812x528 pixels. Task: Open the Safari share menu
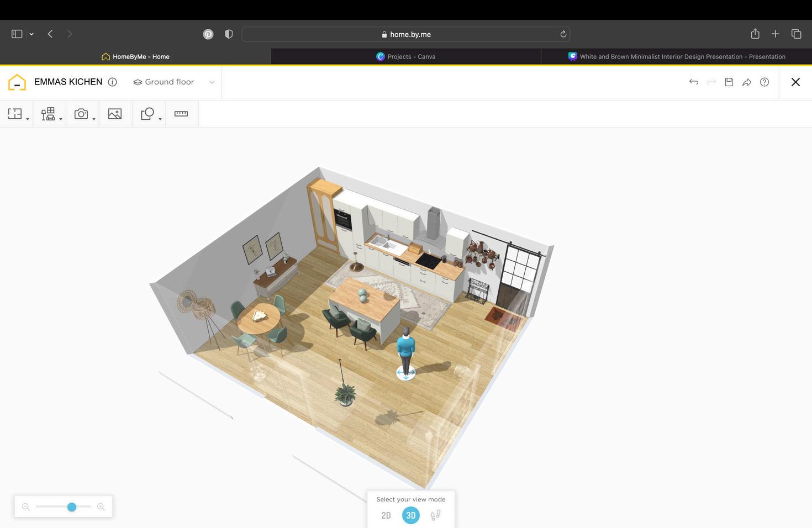[755, 34]
